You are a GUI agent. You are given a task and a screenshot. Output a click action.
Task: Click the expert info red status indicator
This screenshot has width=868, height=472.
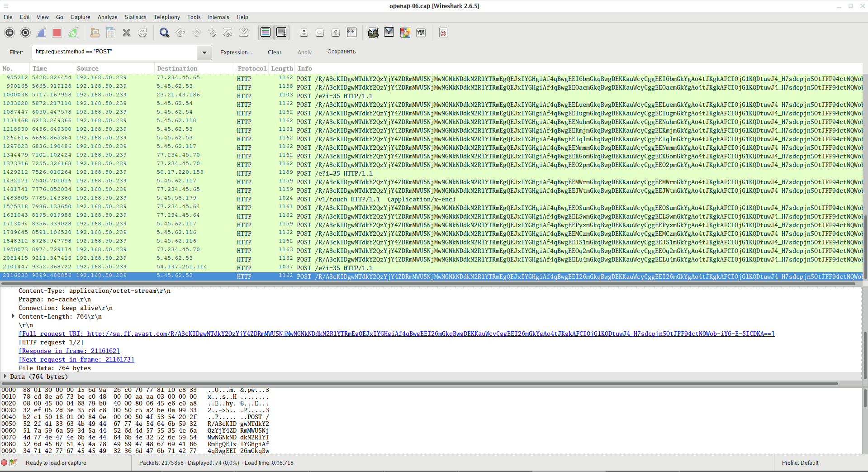[5, 462]
